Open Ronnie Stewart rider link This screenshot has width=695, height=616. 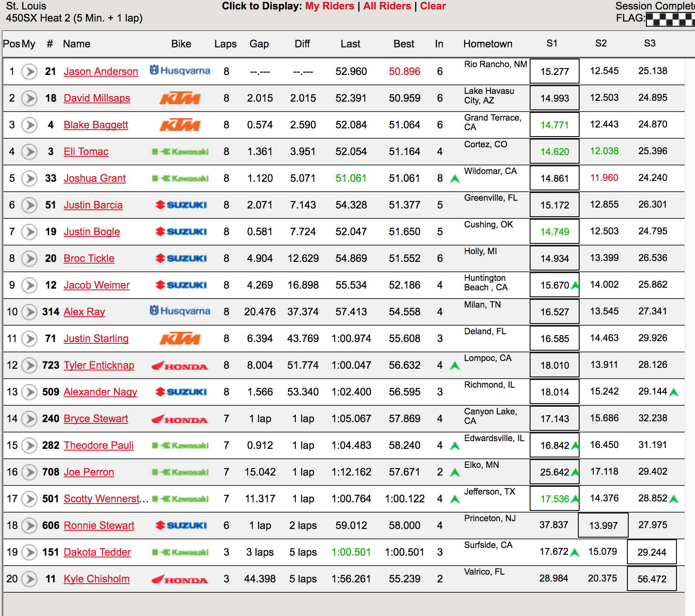99,526
